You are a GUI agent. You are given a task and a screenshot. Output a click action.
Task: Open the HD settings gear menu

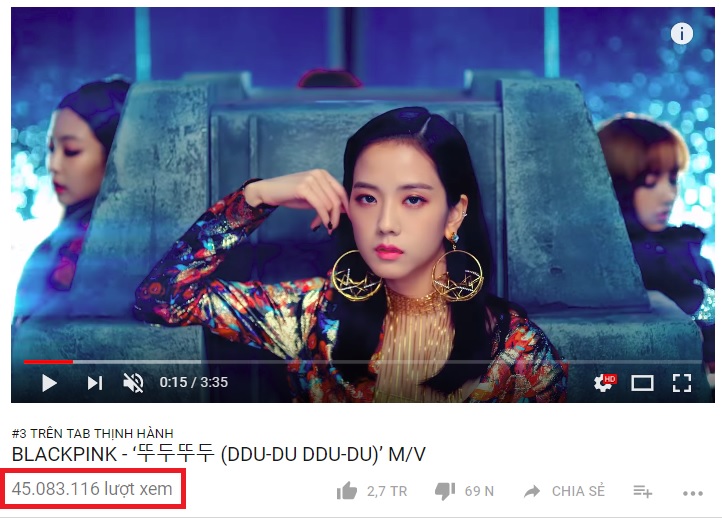point(605,383)
